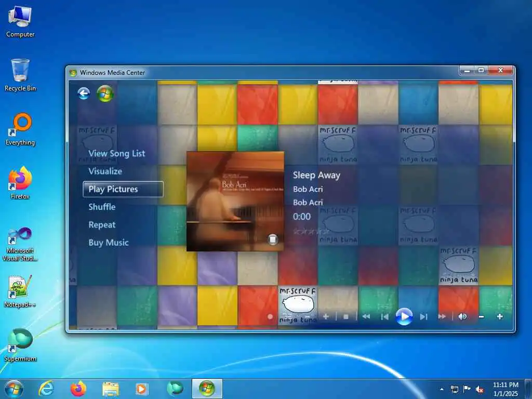Toggle Shuffle playback
Screen dimensions: 532x399
coord(102,207)
